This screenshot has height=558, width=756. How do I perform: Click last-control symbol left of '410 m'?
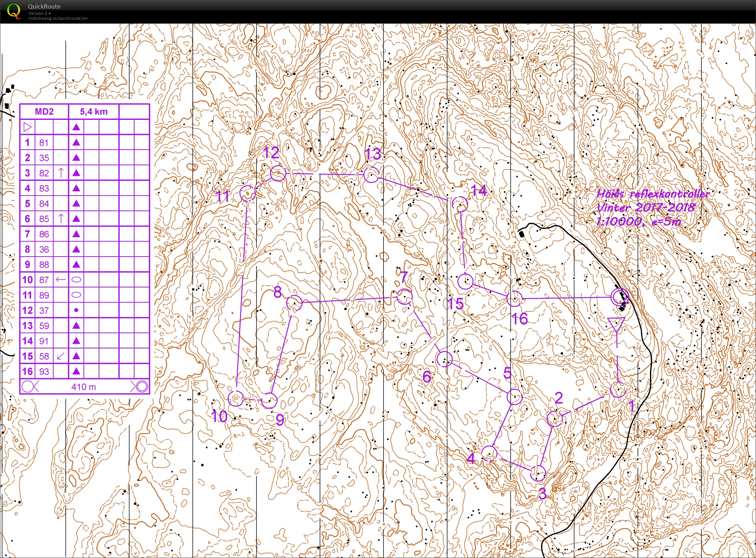[30, 386]
